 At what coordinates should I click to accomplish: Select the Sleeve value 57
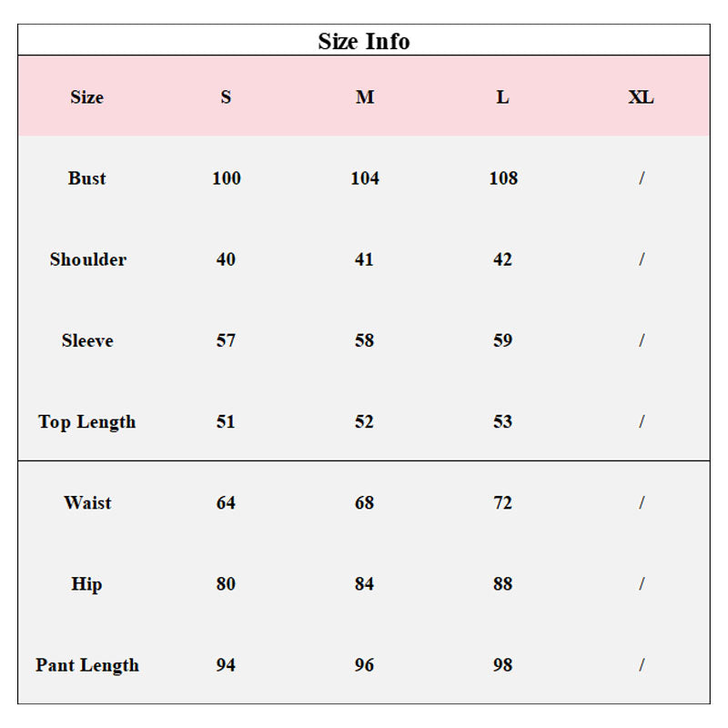pos(226,340)
